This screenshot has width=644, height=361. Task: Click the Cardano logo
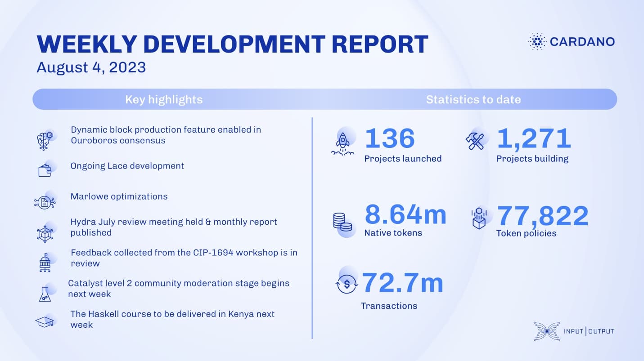(572, 42)
